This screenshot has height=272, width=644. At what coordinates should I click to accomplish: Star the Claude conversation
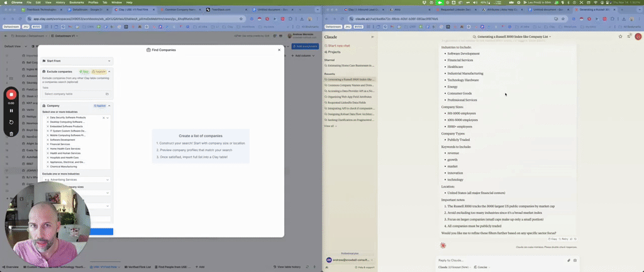(620, 37)
